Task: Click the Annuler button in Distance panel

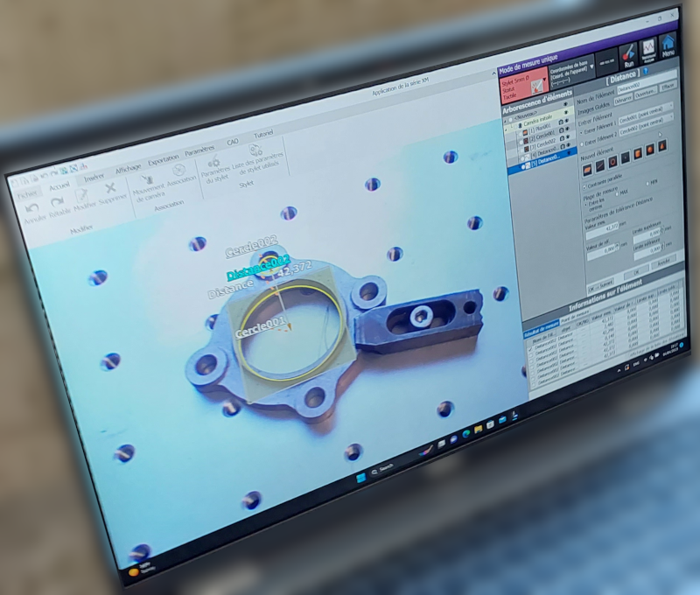Action: tap(664, 262)
